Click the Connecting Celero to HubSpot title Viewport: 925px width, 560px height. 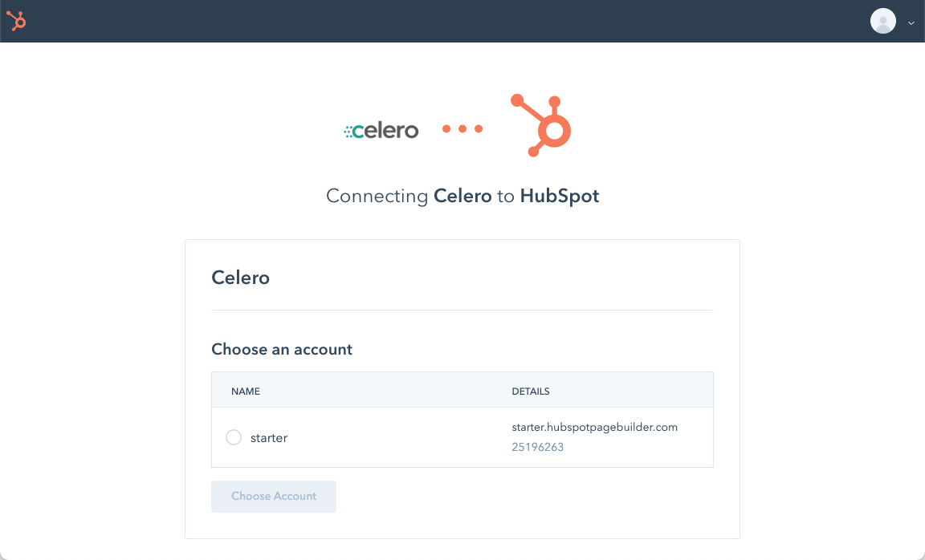[462, 195]
